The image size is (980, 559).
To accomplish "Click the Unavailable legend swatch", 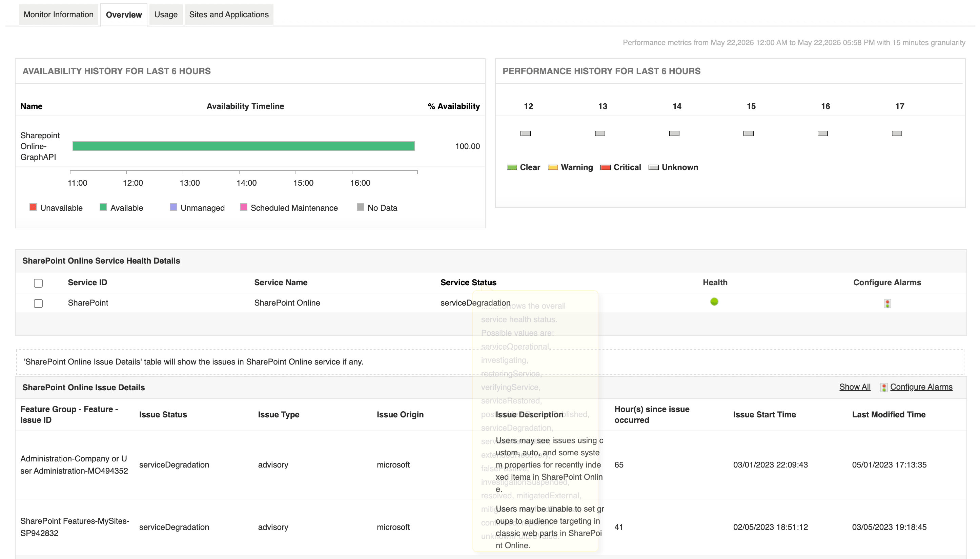I will click(33, 207).
